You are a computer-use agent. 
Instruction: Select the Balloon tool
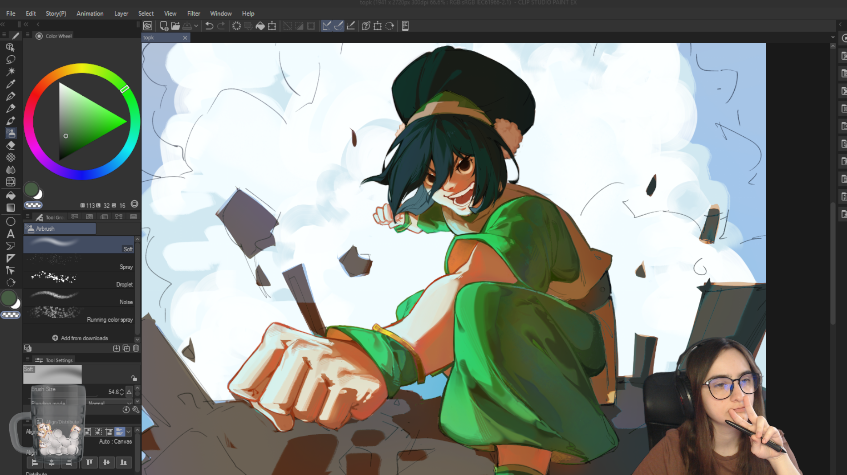click(10, 246)
